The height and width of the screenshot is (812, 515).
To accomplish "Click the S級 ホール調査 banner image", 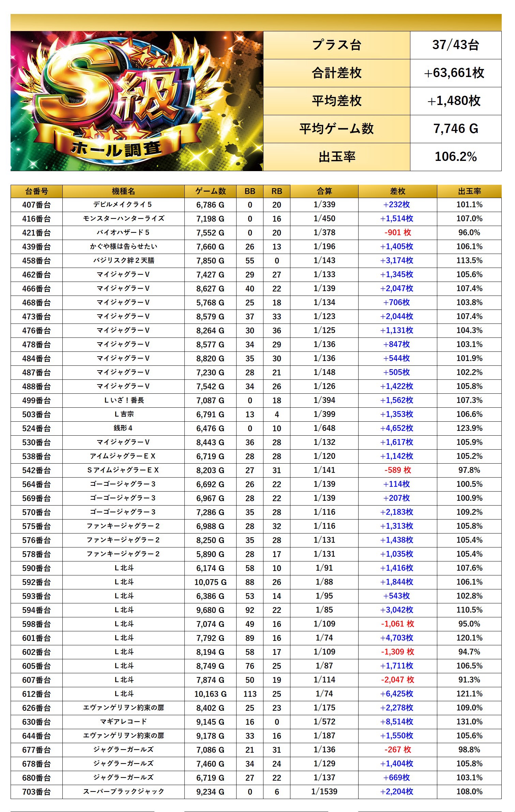I will click(x=137, y=101).
